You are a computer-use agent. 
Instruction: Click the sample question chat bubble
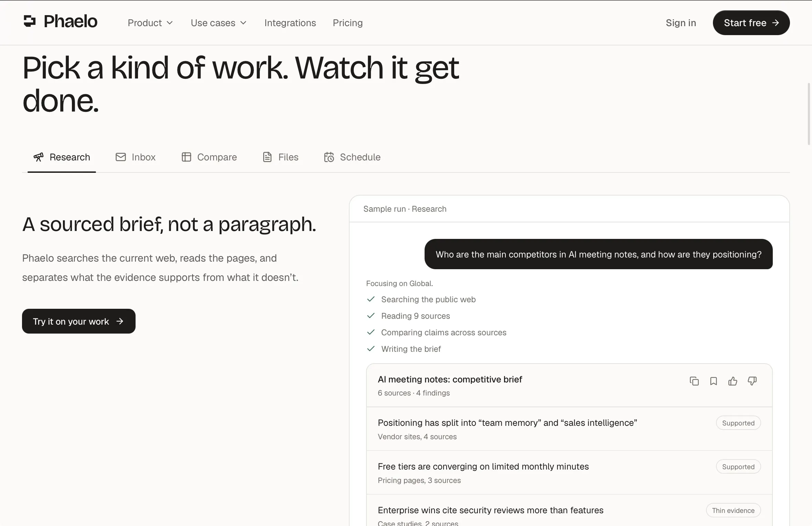(x=599, y=254)
